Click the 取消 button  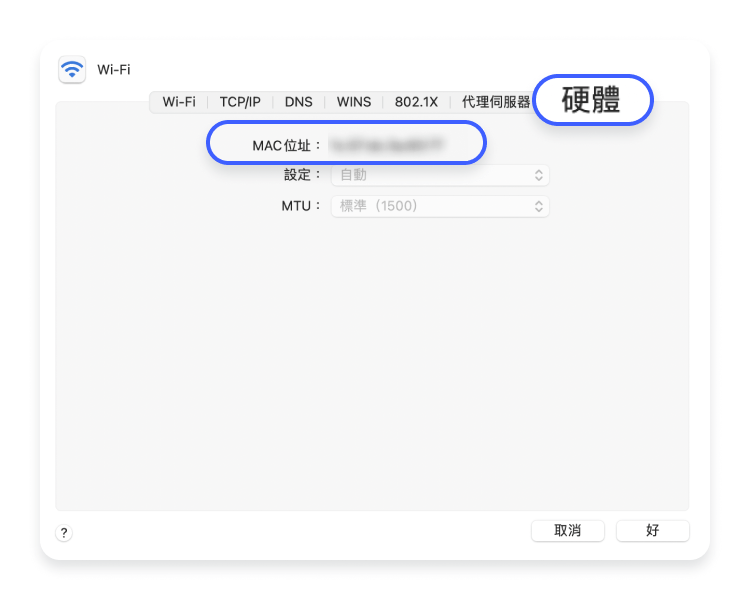tap(568, 531)
